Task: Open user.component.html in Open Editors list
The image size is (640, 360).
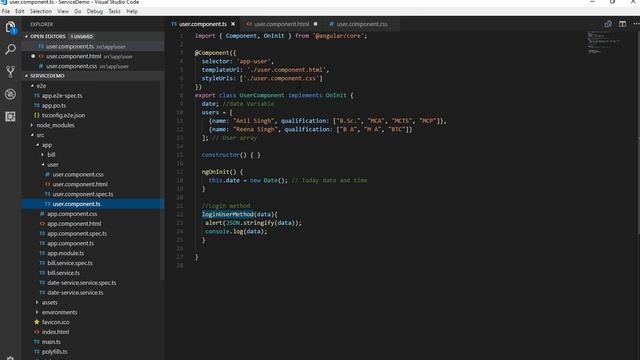Action: pos(93,56)
